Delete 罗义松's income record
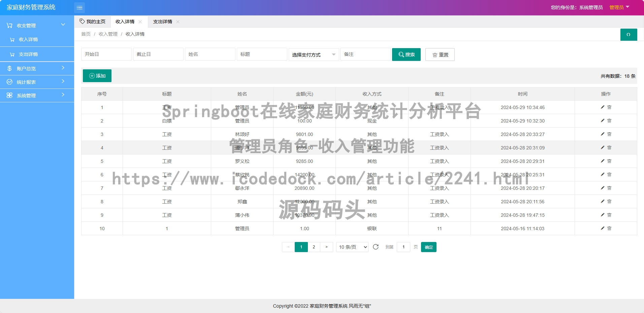644x313 pixels. pos(609,161)
